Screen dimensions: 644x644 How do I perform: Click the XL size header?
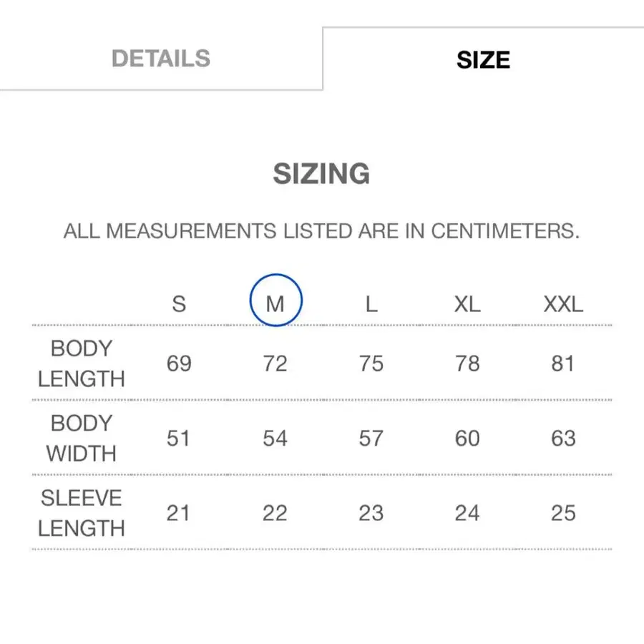(x=467, y=304)
